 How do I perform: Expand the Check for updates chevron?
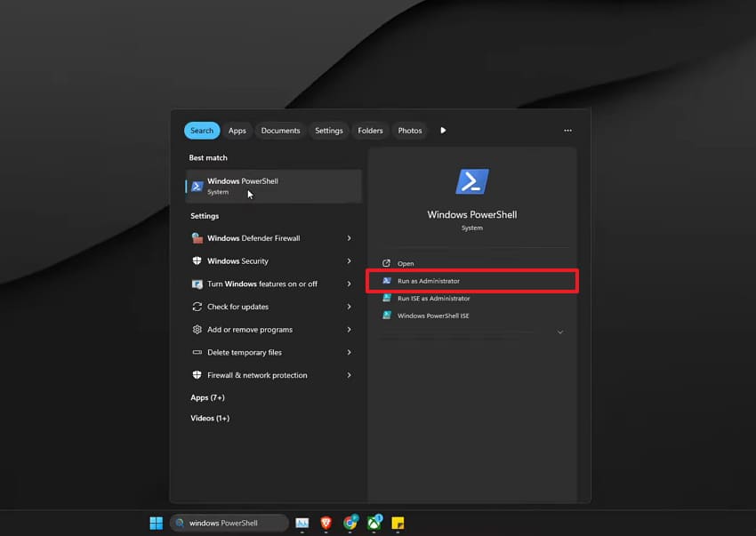pyautogui.click(x=349, y=307)
